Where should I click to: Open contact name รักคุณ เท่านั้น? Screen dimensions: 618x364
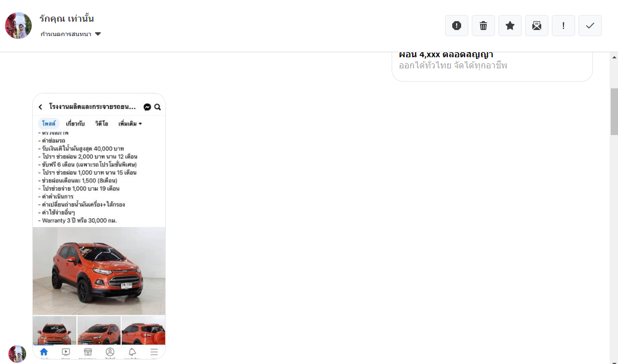click(67, 18)
